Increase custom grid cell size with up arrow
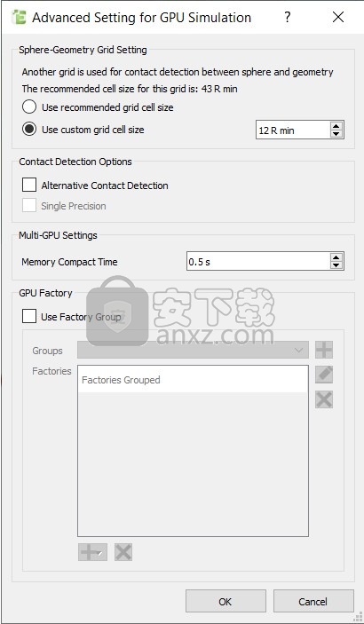Viewport: 364px width, 624px height. pyautogui.click(x=336, y=126)
